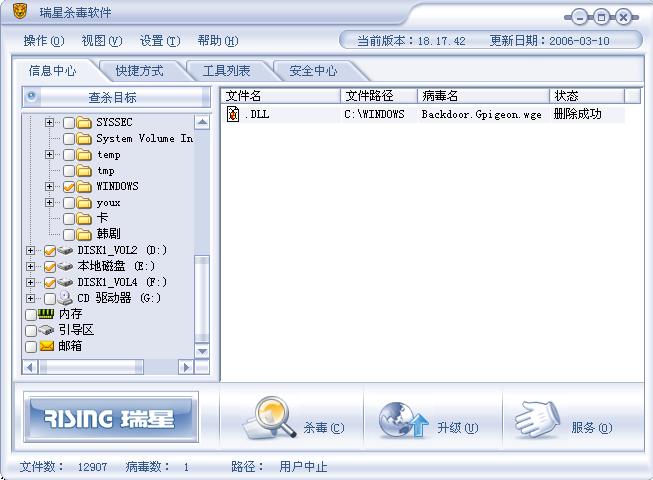
Task: Click the youx folder icon
Action: point(84,203)
